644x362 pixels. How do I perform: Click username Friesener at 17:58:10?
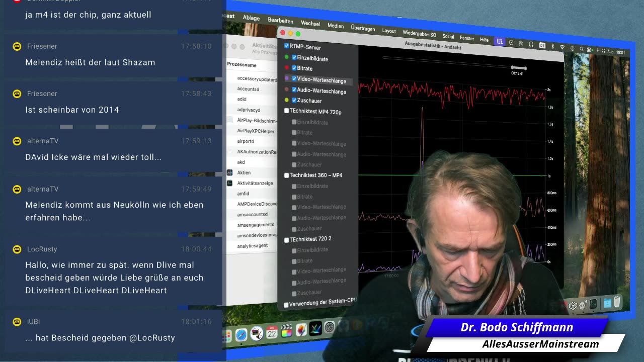pyautogui.click(x=42, y=46)
